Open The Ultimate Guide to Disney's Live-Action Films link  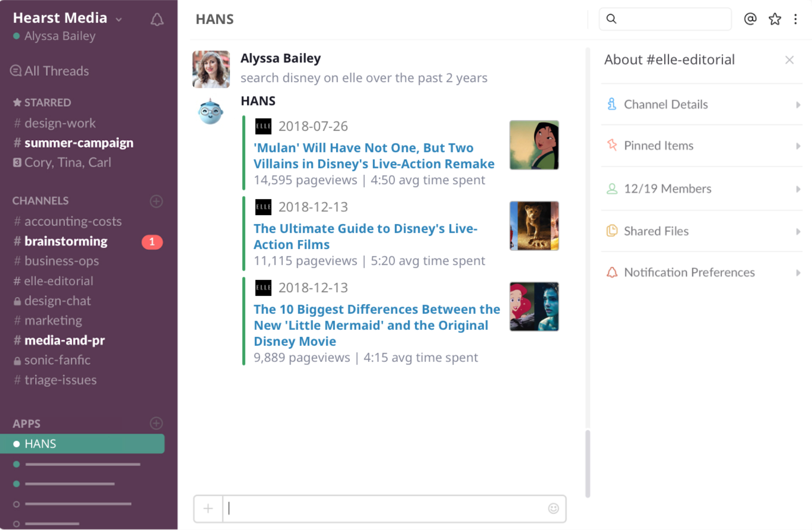tap(365, 236)
